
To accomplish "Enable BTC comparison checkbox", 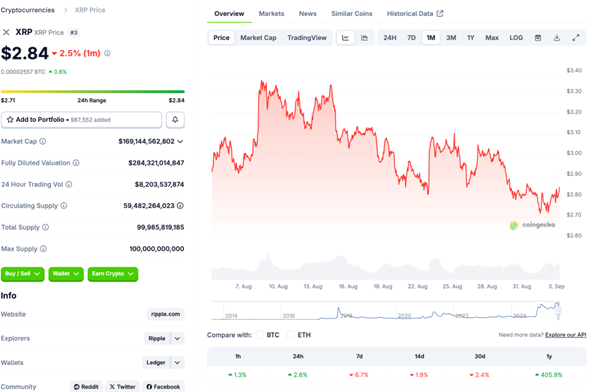I will [x=260, y=335].
